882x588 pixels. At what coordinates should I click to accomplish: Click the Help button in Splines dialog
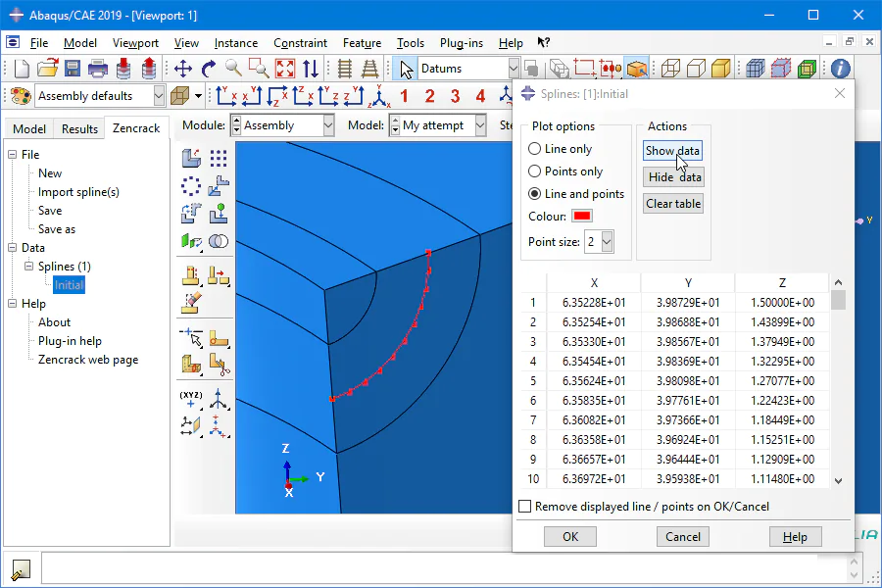796,537
